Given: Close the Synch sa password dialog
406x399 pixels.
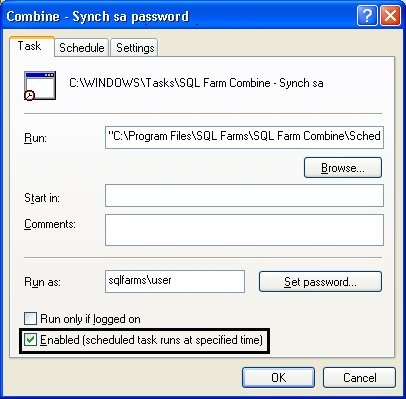Looking at the screenshot, I should 390,16.
